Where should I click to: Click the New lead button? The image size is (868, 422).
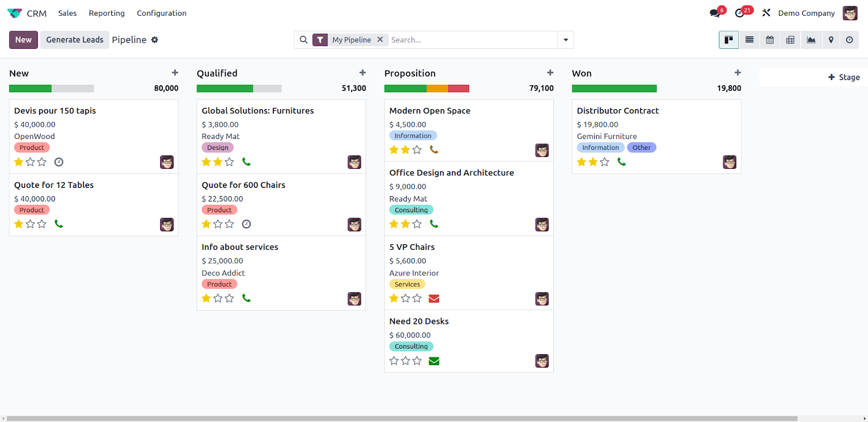coord(23,40)
